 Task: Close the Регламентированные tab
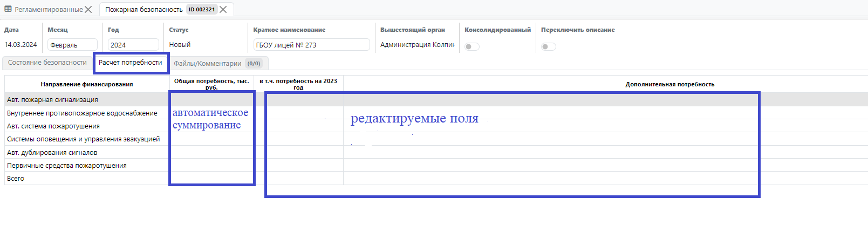coord(88,10)
